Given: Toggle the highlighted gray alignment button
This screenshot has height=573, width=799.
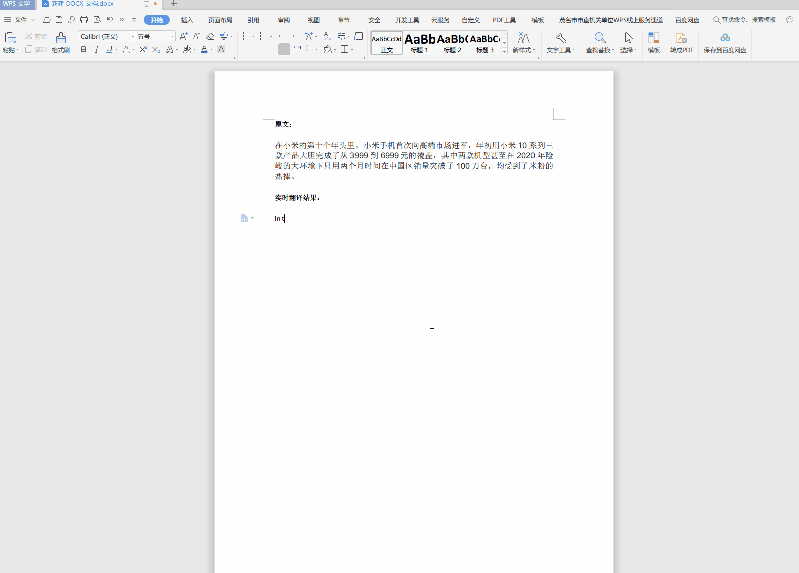Looking at the screenshot, I should (x=284, y=49).
